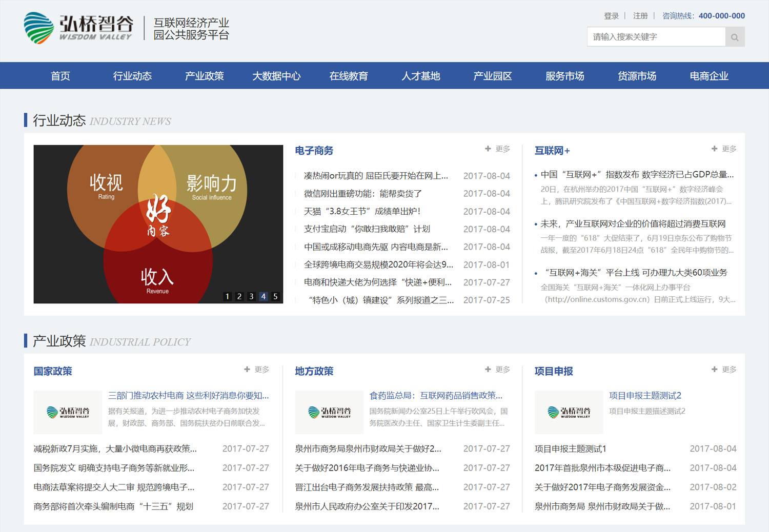Go to 首页 in navigation bar
The height and width of the screenshot is (532, 769).
click(x=60, y=76)
